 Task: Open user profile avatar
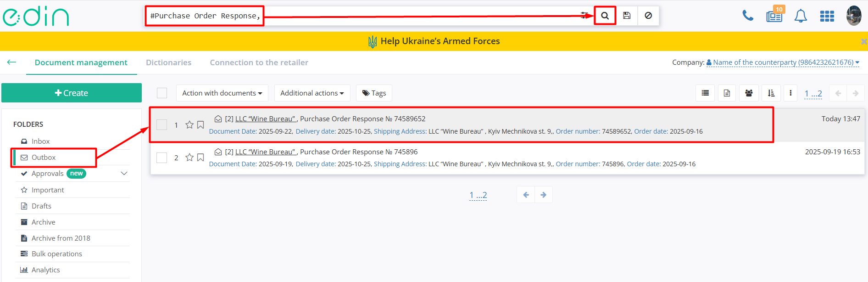click(x=854, y=16)
